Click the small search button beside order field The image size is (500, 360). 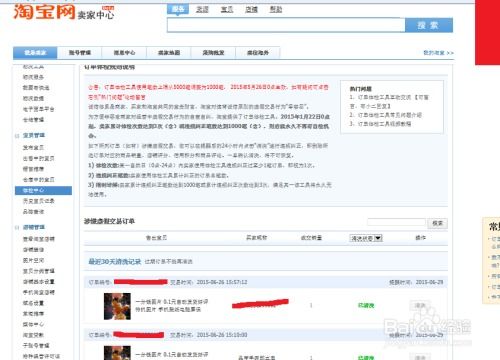(x=437, y=223)
